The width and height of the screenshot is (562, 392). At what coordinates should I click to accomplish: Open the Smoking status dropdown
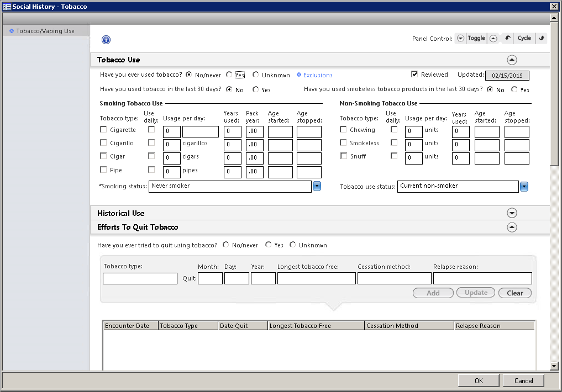point(317,186)
